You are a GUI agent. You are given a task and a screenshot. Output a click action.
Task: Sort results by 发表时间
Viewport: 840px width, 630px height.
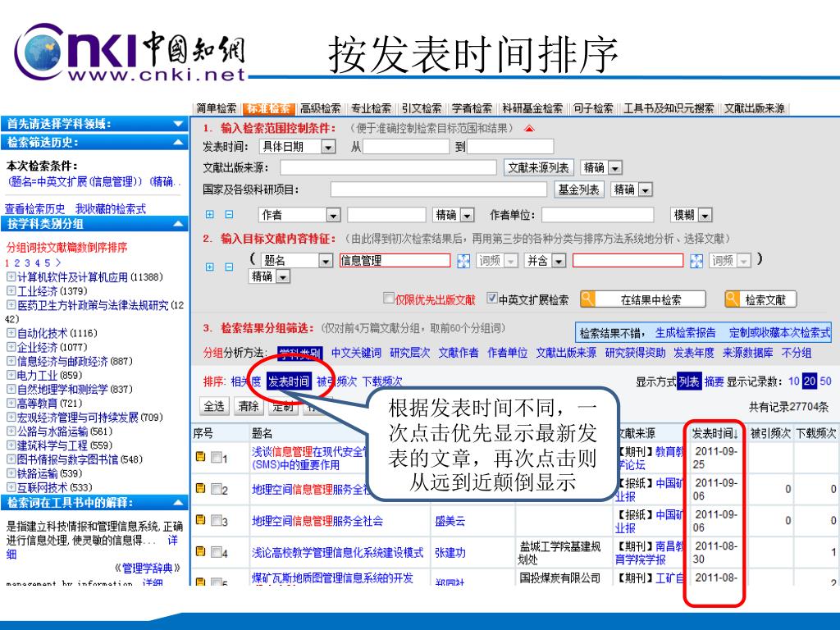tap(288, 382)
